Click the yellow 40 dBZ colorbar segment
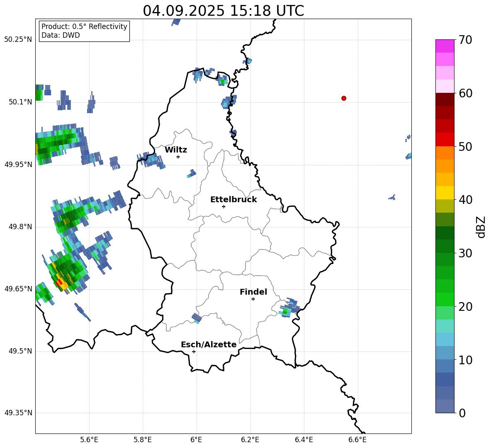Image resolution: width=491 pixels, height=448 pixels. pos(445,193)
